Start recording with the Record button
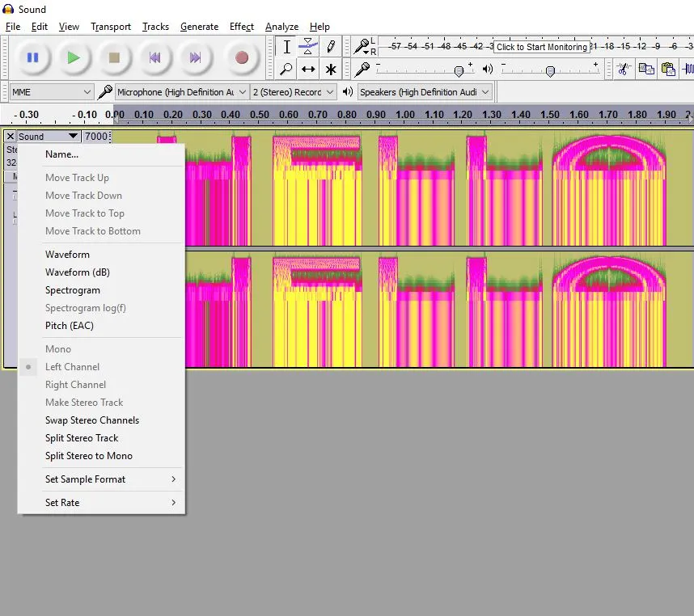Image resolution: width=694 pixels, height=616 pixels. (243, 57)
